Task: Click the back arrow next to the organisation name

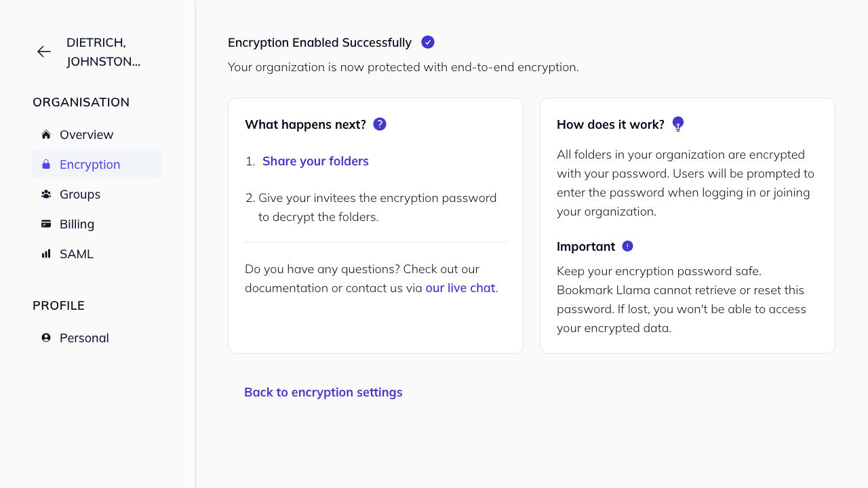Action: (x=43, y=52)
